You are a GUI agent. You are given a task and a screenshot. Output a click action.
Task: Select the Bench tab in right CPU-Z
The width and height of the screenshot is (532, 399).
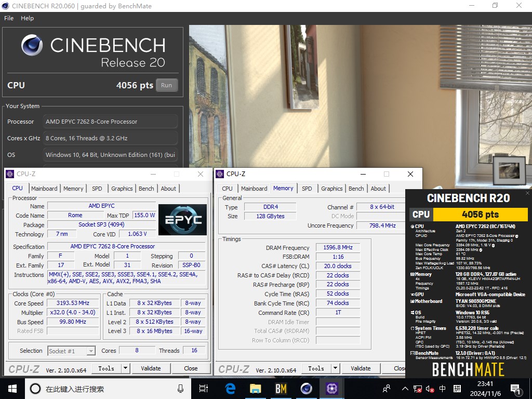point(356,189)
